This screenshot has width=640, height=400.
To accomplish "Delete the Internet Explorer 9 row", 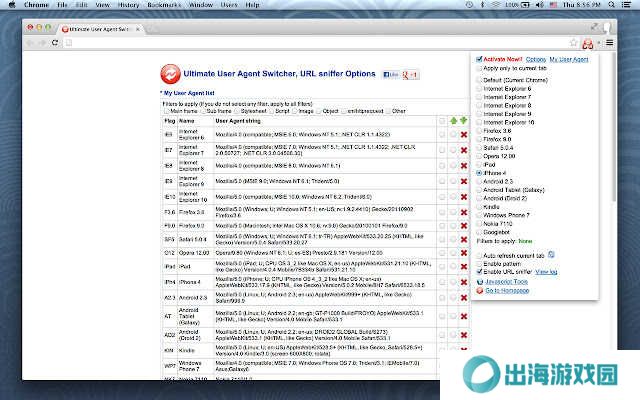I will click(464, 181).
